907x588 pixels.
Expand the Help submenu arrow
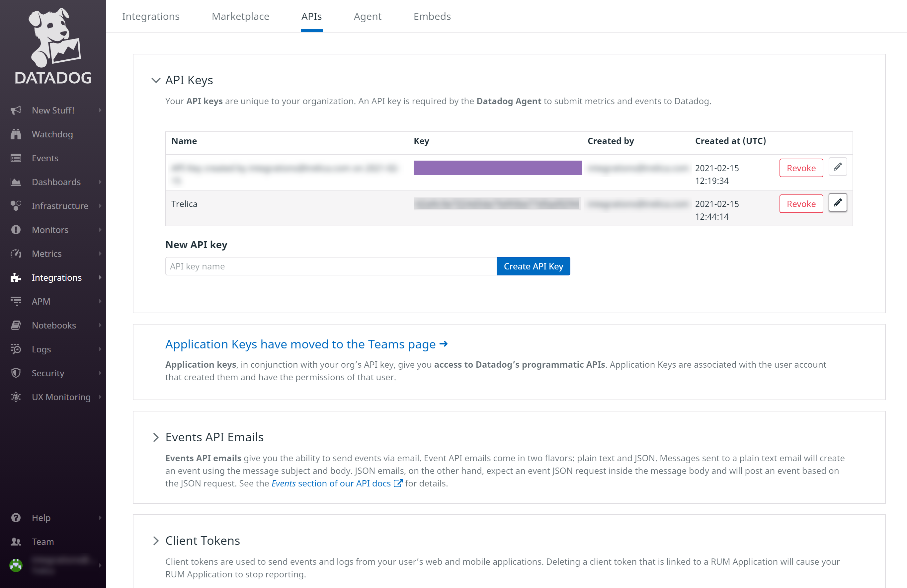click(100, 518)
